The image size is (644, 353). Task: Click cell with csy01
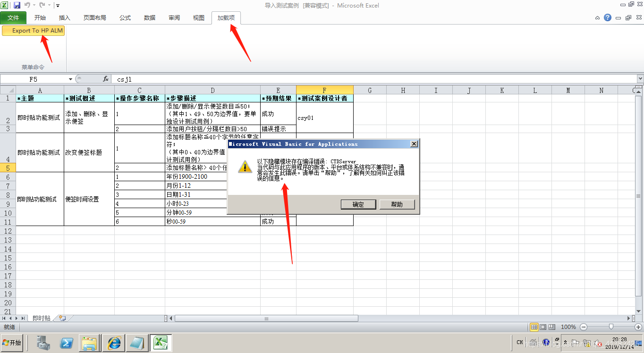tap(325, 118)
